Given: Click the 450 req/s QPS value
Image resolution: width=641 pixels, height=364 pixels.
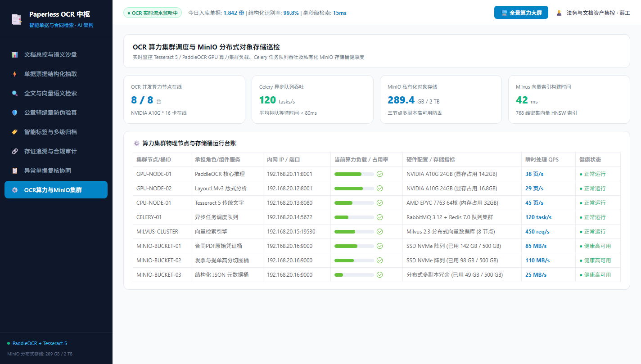Looking at the screenshot, I should click(537, 231).
